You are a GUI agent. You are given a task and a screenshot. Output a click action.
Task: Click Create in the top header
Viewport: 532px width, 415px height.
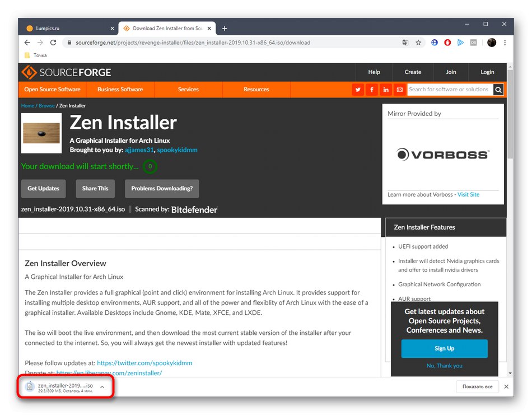[x=413, y=72]
